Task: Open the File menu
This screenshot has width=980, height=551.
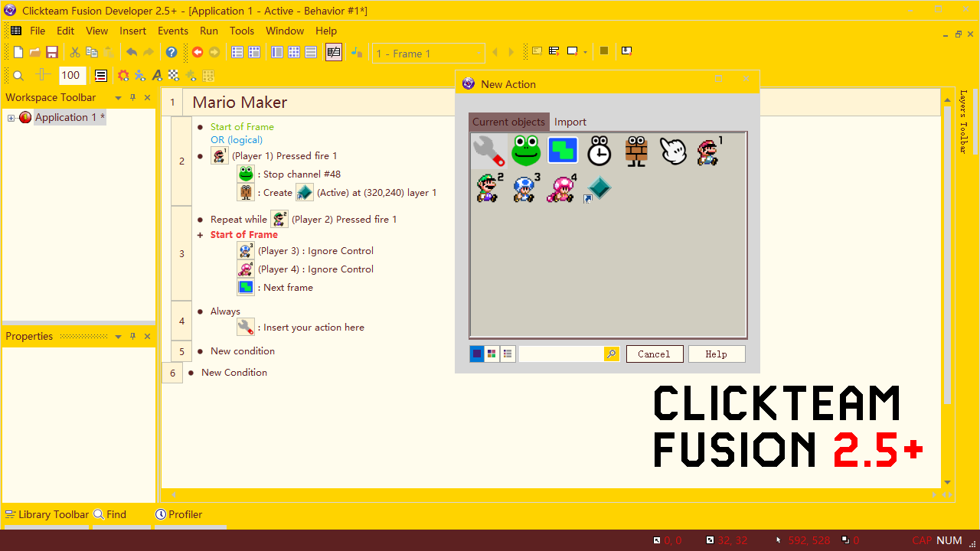Action: [x=38, y=31]
